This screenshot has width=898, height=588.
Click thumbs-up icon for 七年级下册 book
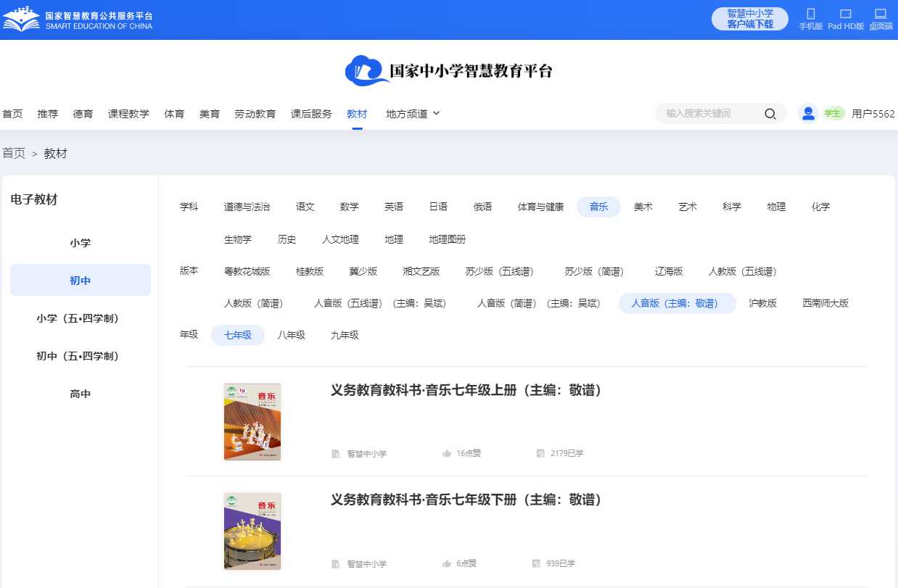(x=447, y=563)
